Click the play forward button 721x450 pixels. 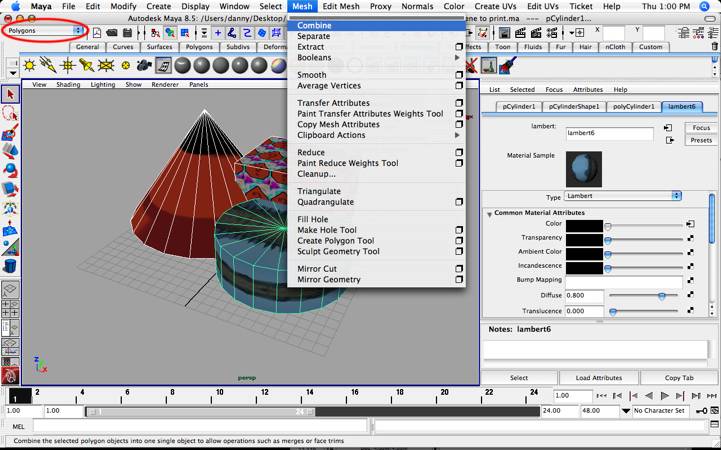point(665,397)
